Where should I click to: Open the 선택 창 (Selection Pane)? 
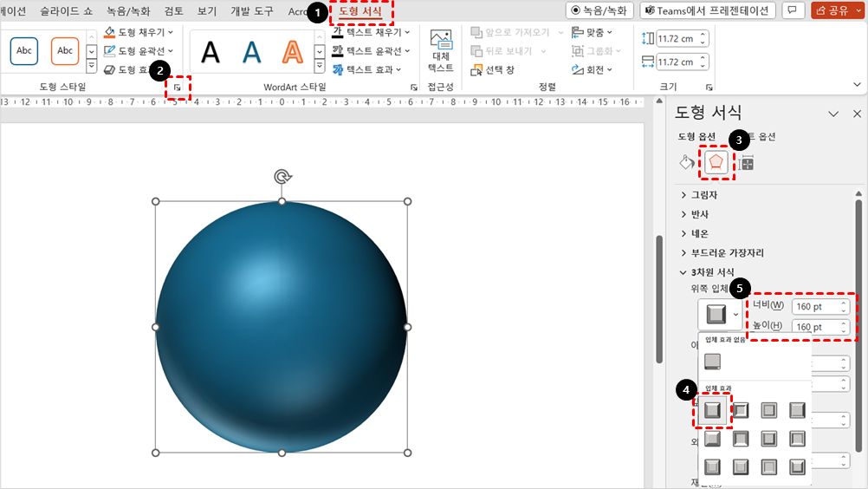click(x=495, y=69)
